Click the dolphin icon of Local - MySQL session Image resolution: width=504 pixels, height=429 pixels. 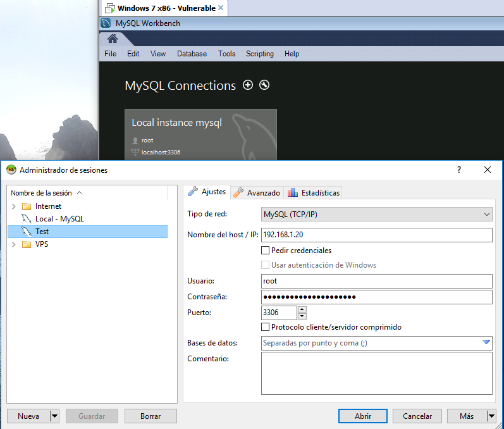coord(27,219)
